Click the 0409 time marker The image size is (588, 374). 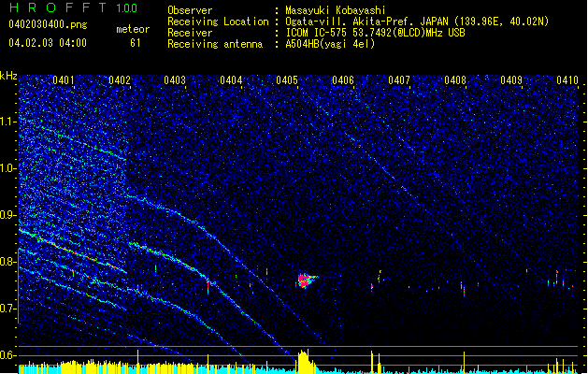511,80
